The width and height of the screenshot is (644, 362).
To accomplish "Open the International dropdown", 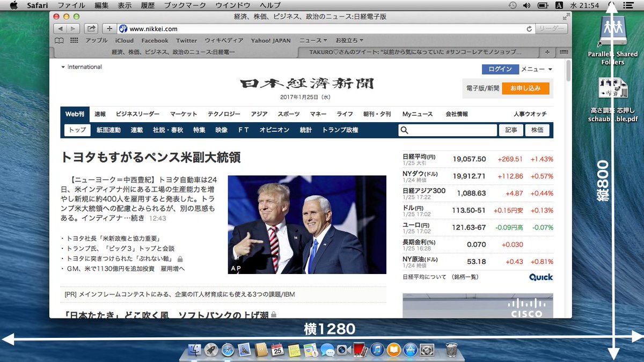I will [82, 67].
